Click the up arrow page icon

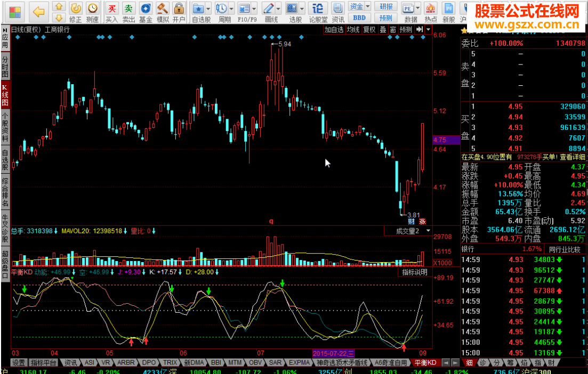(x=59, y=6)
